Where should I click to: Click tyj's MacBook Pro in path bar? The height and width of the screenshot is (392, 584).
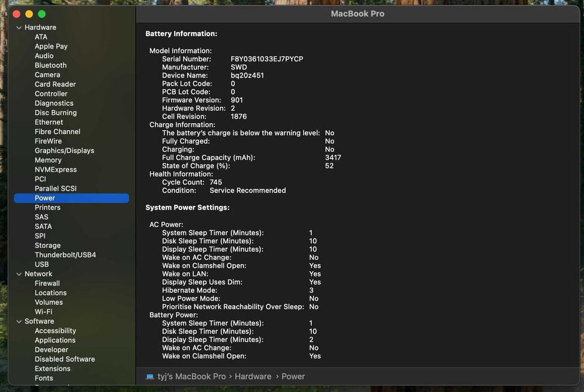tap(192, 376)
